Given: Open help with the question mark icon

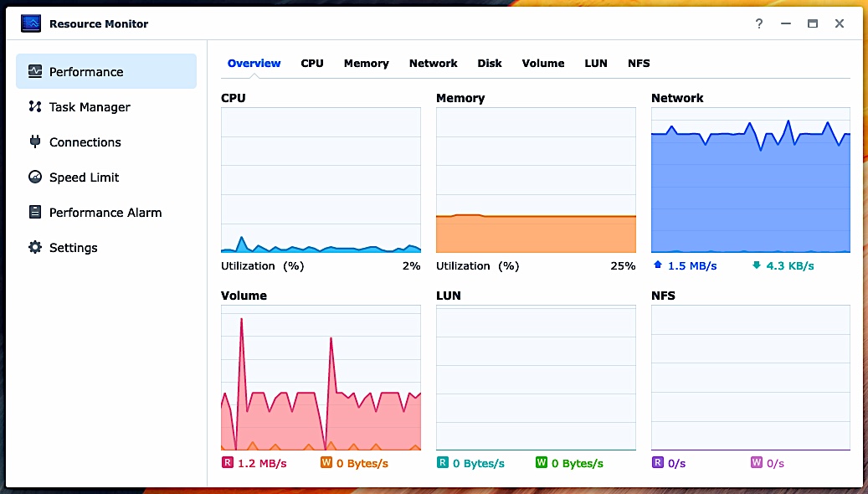Looking at the screenshot, I should click(759, 23).
